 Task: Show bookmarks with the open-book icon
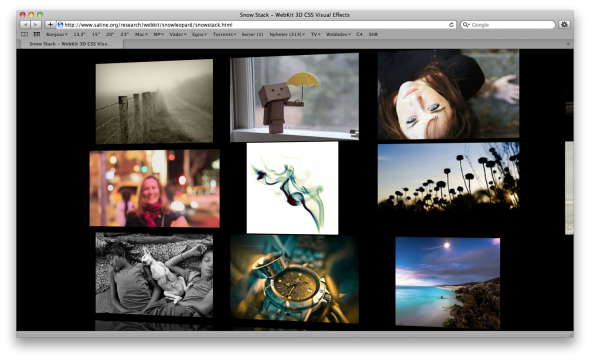coord(24,34)
